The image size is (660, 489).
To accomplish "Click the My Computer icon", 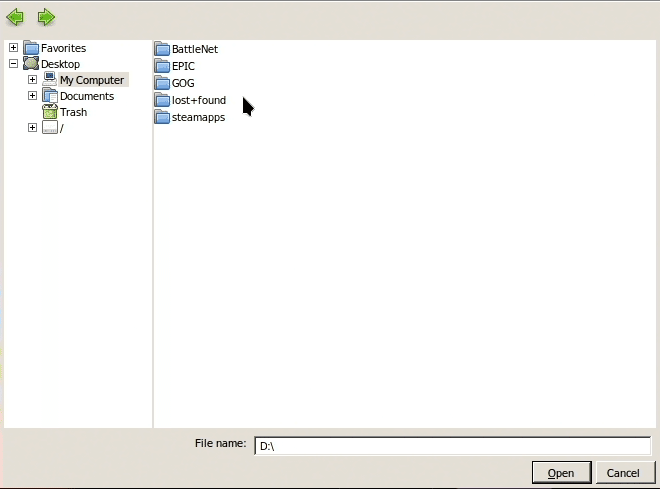I will (50, 79).
